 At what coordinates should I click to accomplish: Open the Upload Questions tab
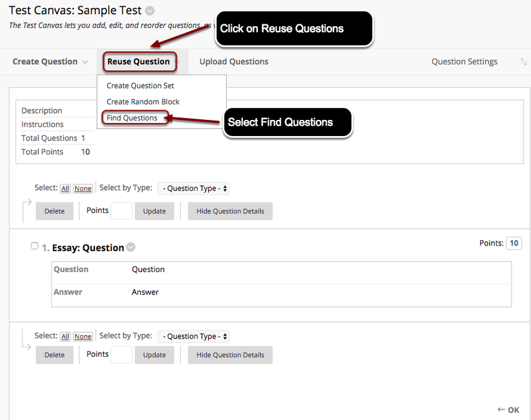234,62
